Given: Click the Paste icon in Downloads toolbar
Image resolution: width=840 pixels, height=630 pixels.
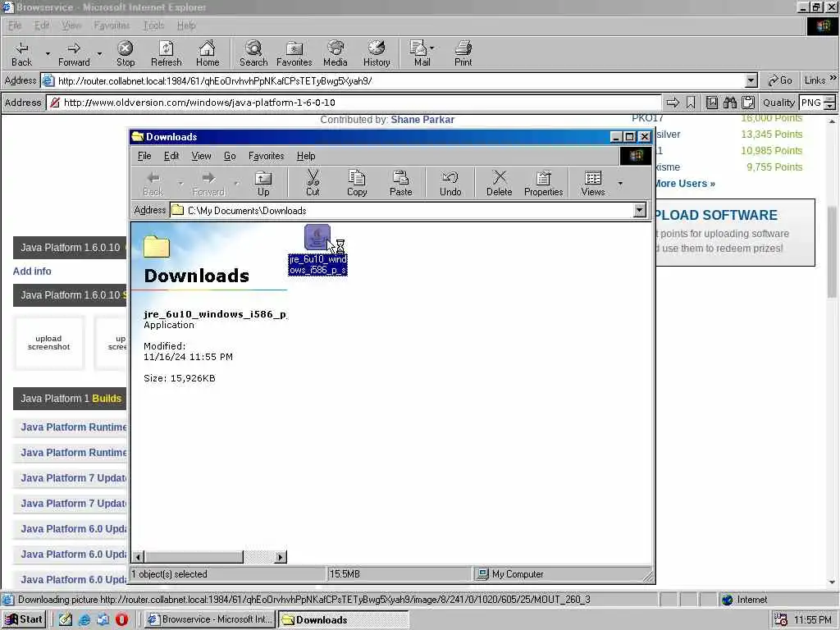Looking at the screenshot, I should pos(400,183).
